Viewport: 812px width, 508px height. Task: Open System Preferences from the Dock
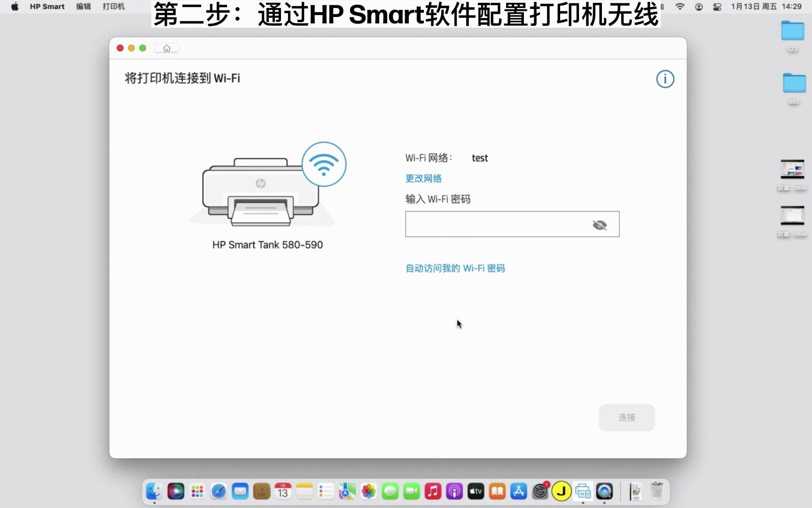point(540,492)
